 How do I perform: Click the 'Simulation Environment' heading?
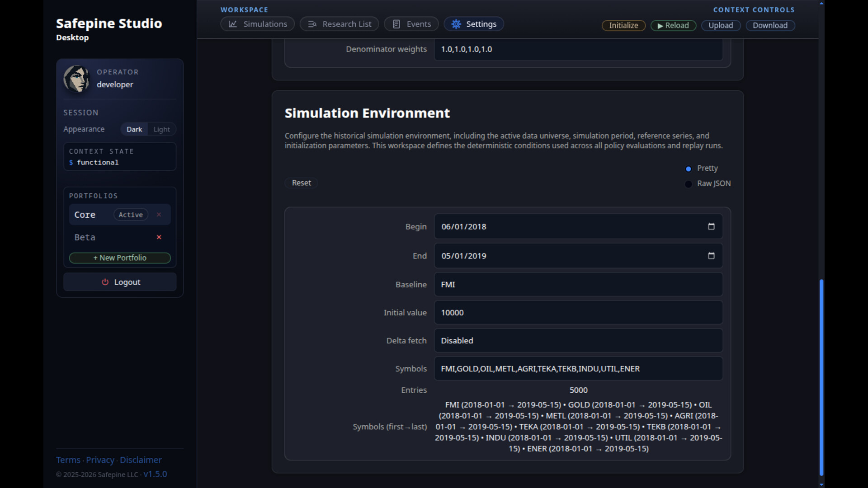coord(367,113)
